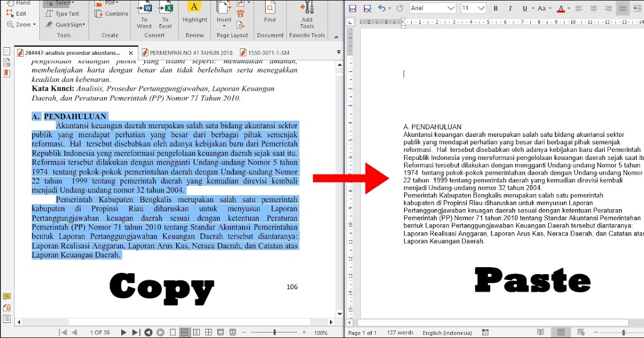Open the Find tool in Acrobat
The width and height of the screenshot is (644, 338).
[x=270, y=13]
